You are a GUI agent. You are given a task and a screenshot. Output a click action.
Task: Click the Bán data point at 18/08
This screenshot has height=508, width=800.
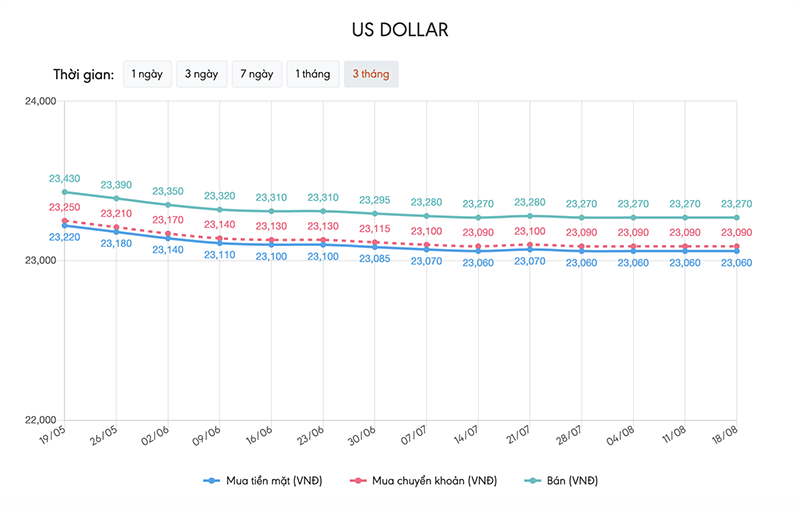737,217
